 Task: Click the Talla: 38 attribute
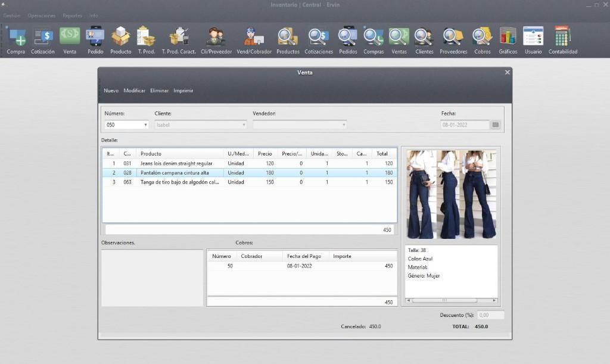pos(416,250)
